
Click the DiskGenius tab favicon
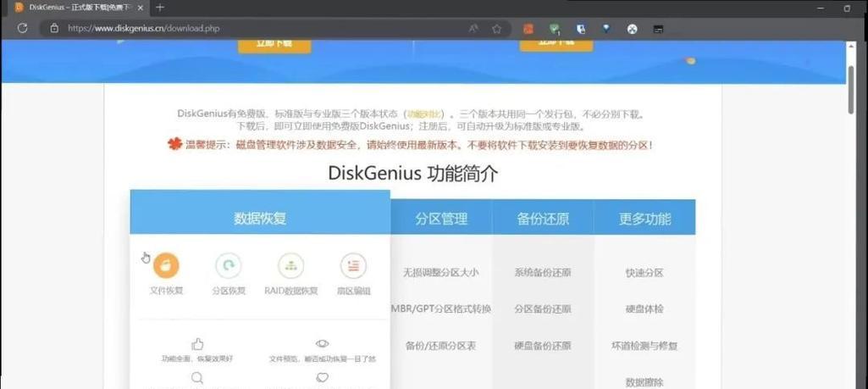(x=19, y=8)
